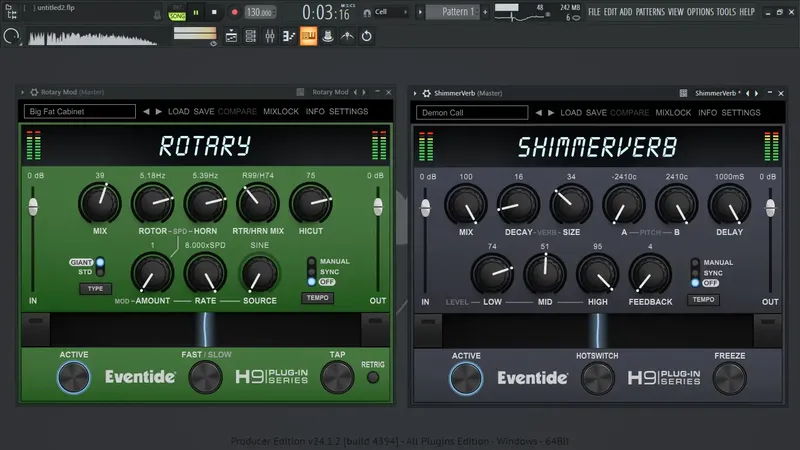Go to the previous ShimmerVerb title-bar preset

point(747,93)
